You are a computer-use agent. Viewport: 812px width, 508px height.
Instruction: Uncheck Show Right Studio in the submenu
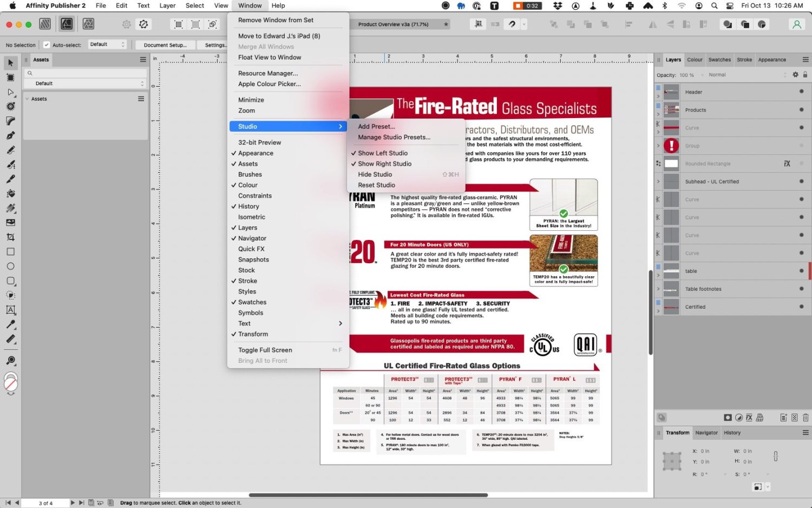coord(384,164)
